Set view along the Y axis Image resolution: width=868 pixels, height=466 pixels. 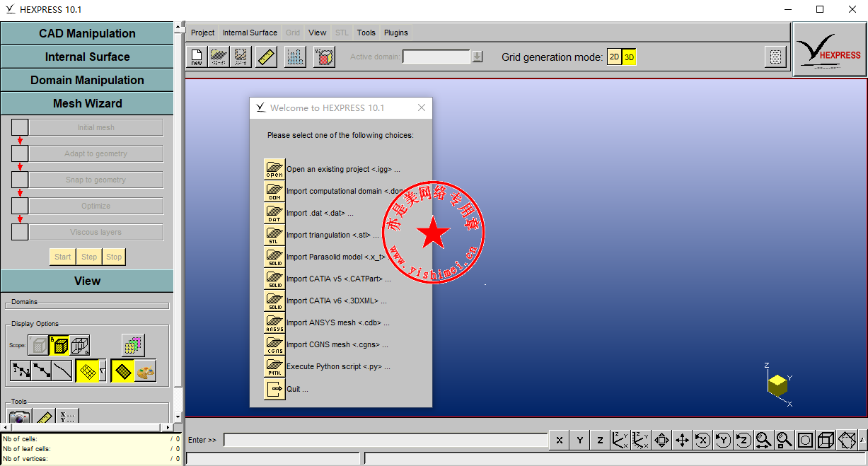(580, 440)
